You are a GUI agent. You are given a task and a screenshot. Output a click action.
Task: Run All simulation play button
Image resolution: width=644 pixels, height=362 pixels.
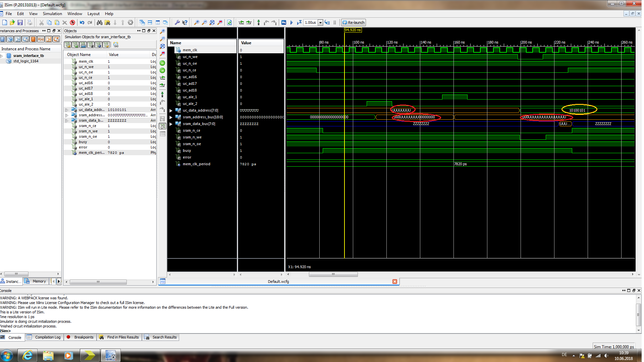291,22
